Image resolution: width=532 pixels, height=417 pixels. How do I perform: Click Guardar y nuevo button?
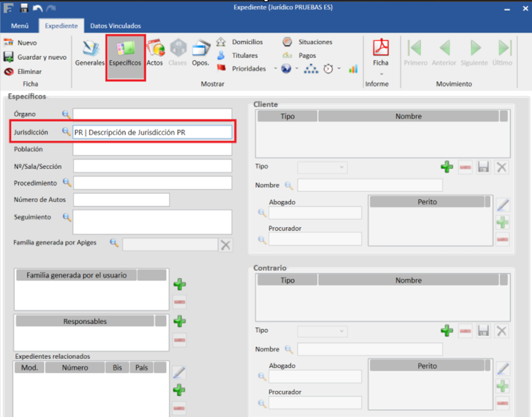pos(35,57)
